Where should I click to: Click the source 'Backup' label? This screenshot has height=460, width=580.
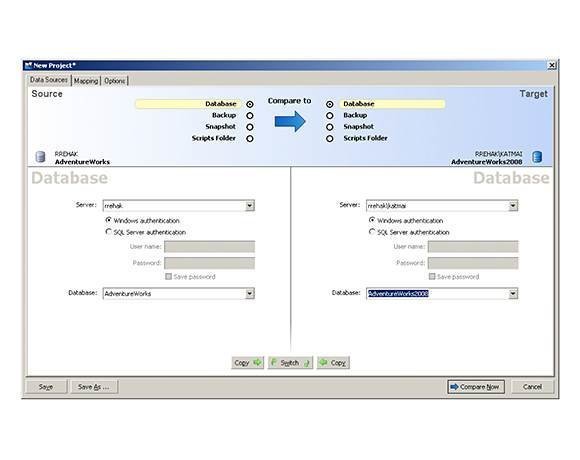coord(224,115)
